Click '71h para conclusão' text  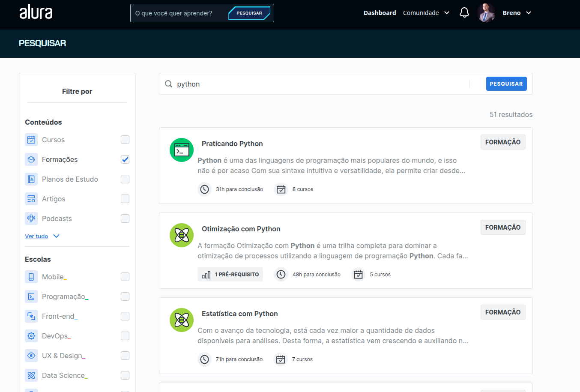[239, 359]
